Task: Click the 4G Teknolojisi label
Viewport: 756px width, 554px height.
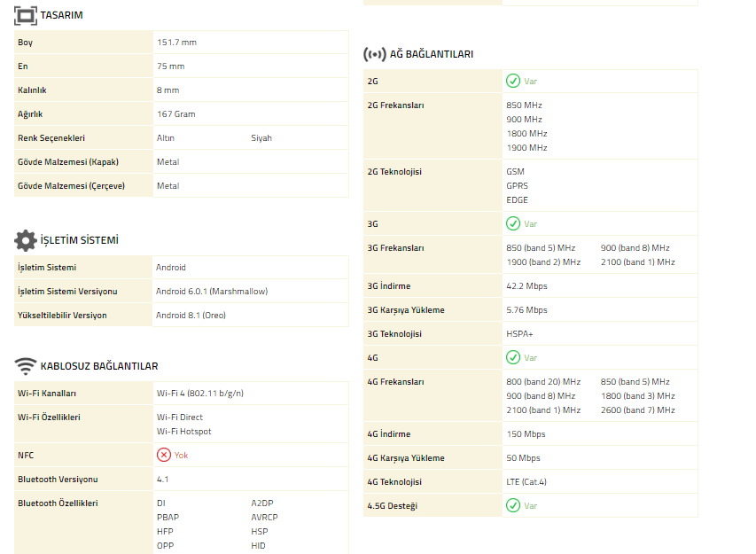Action: tap(394, 482)
